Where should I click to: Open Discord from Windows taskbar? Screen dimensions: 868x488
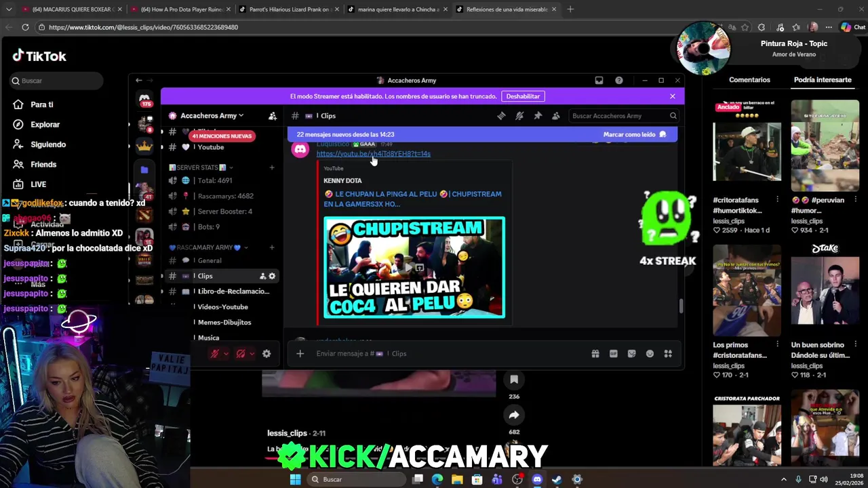[537, 479]
